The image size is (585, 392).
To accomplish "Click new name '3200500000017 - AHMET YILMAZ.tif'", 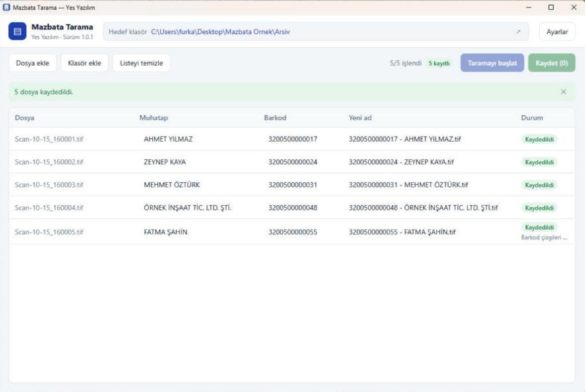I will pyautogui.click(x=405, y=139).
